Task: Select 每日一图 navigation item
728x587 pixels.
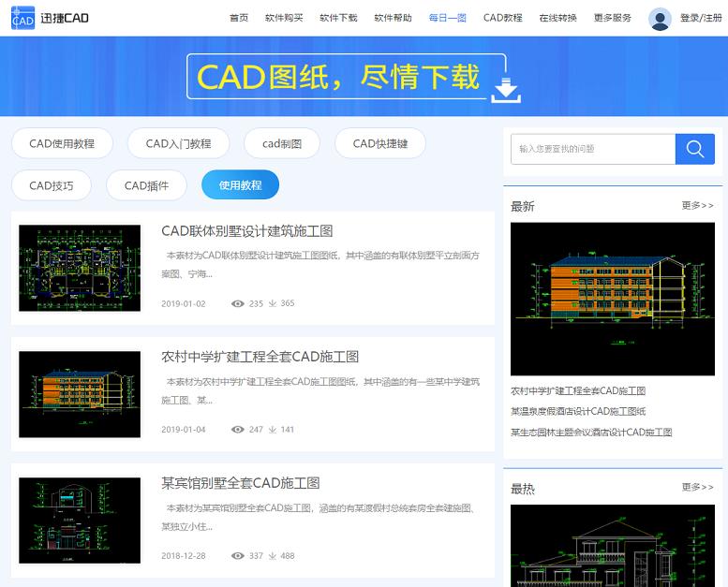Action: (448, 18)
